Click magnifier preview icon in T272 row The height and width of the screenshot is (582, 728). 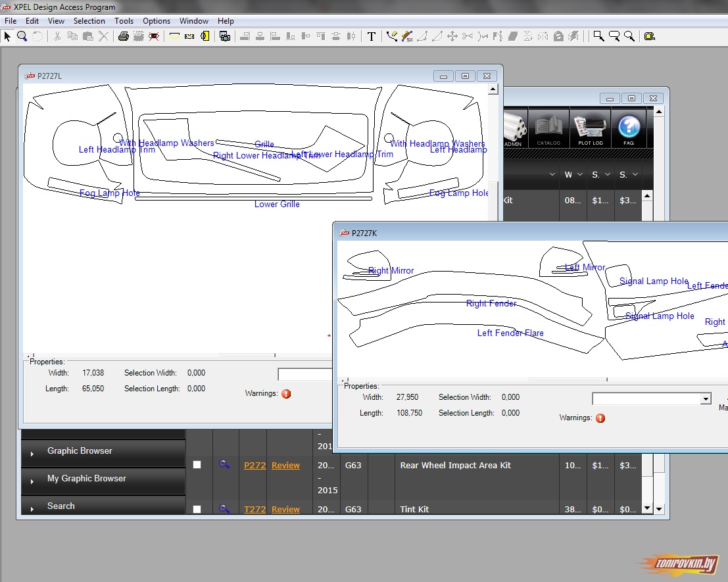point(224,508)
